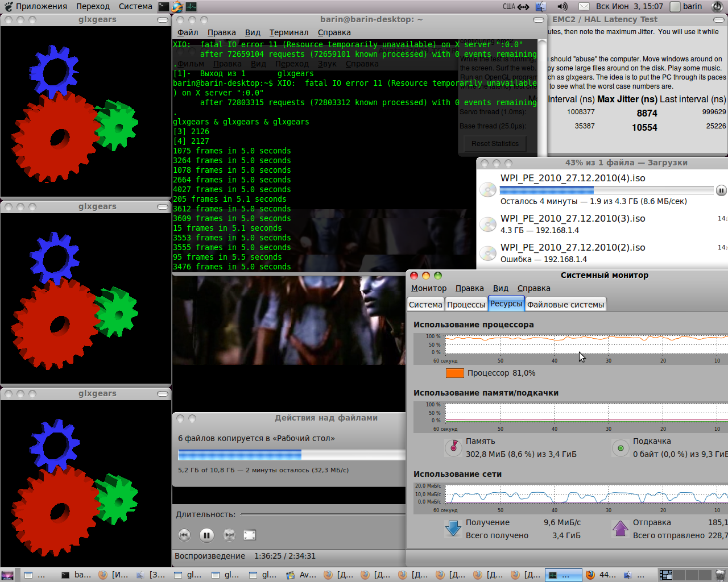Open the Монитор menu in System Monitor
This screenshot has width=728, height=582.
(x=429, y=288)
